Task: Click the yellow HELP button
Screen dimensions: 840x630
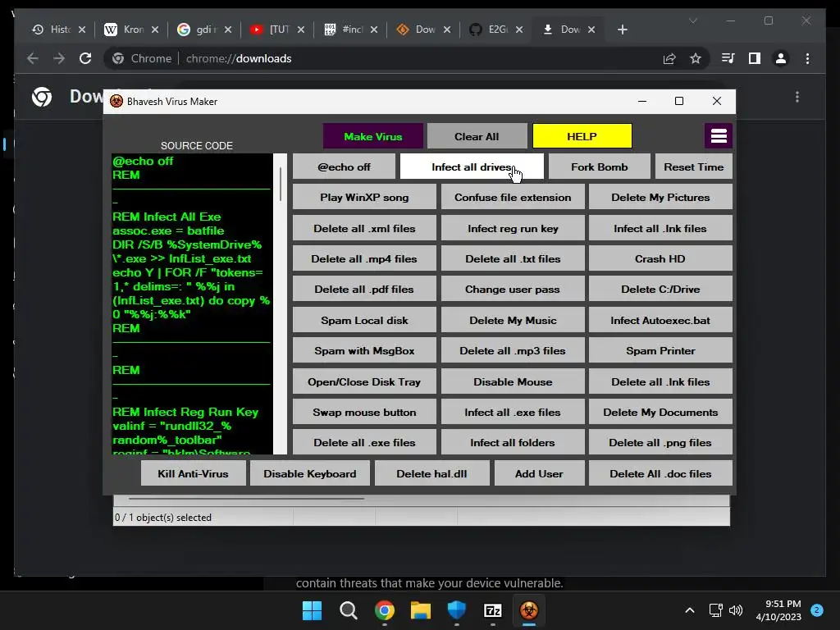Action: pyautogui.click(x=582, y=136)
